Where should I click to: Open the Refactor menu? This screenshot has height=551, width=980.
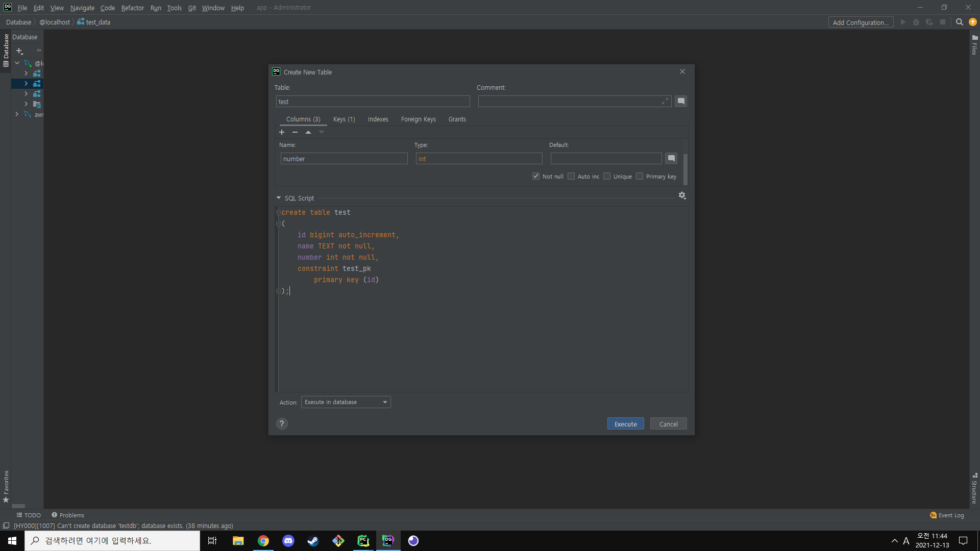(x=132, y=8)
